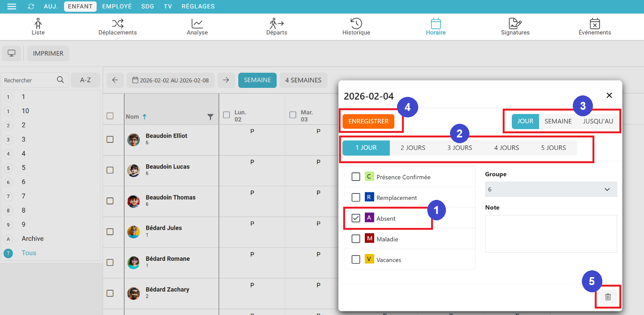644x315 pixels.
Task: Tick the Maladie checkbox
Action: click(356, 239)
